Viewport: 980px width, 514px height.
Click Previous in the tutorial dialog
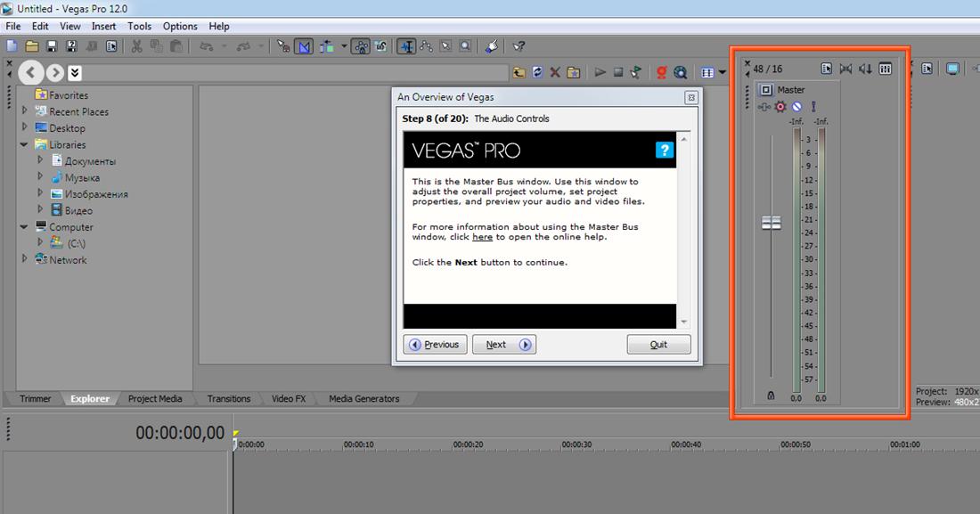click(x=435, y=345)
